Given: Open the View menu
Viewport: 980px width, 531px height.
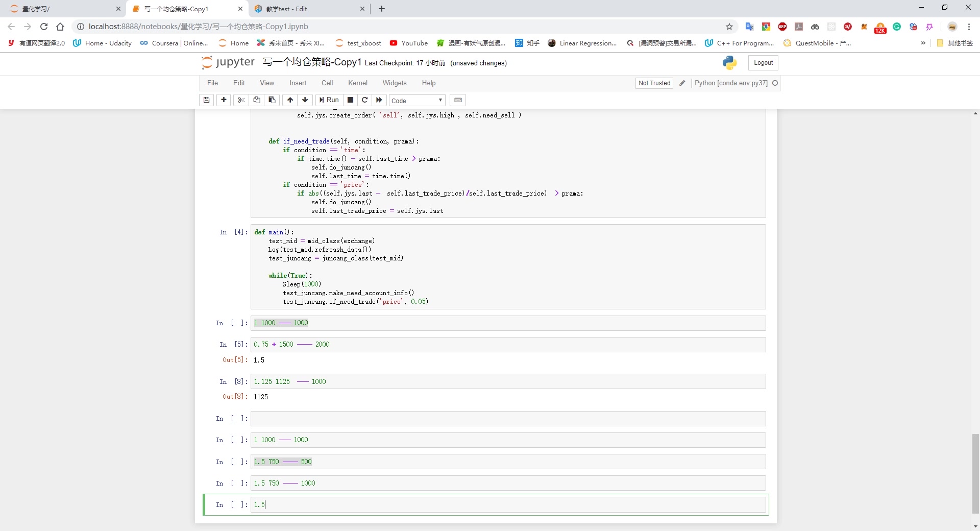Looking at the screenshot, I should (267, 83).
